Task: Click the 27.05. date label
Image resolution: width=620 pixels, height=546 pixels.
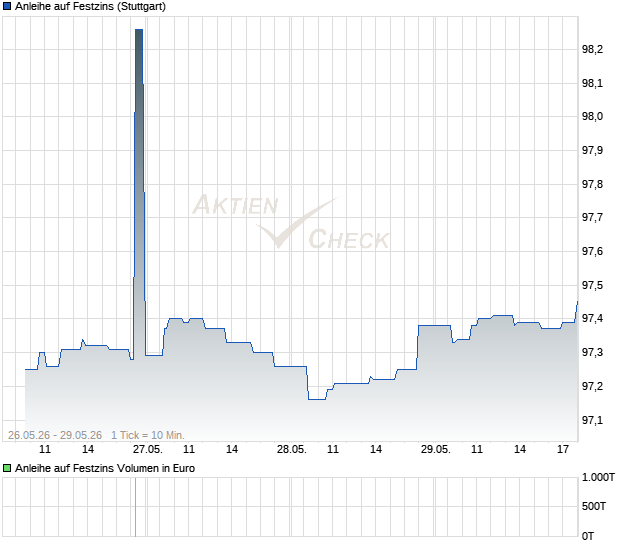Action: [147, 450]
